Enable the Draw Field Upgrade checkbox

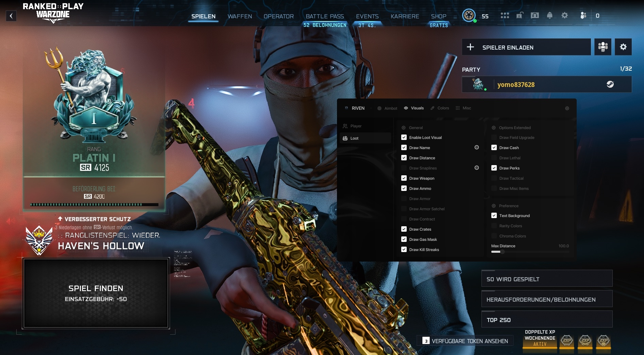pos(494,137)
